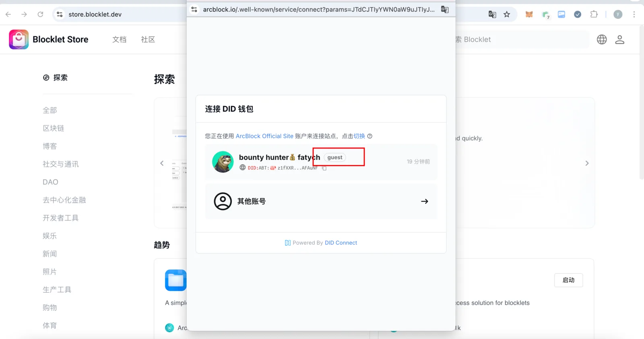Bookmark this page with the star icon
The width and height of the screenshot is (644, 339).
(507, 14)
